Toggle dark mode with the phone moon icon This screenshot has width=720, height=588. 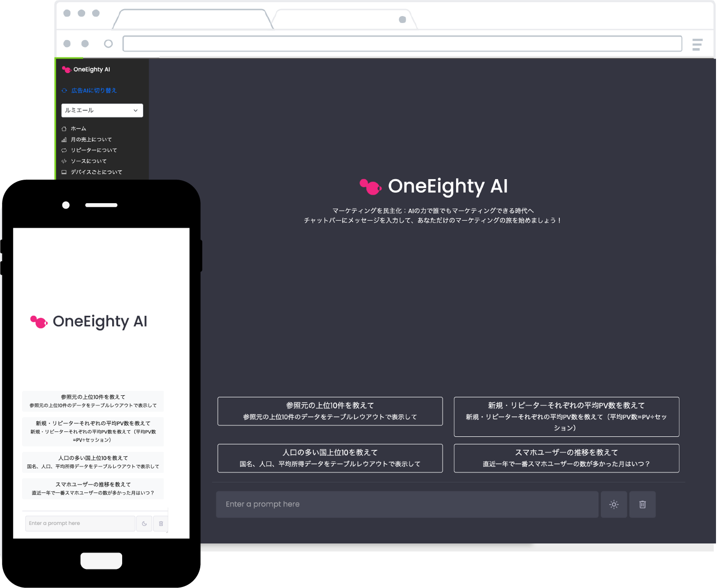144,523
